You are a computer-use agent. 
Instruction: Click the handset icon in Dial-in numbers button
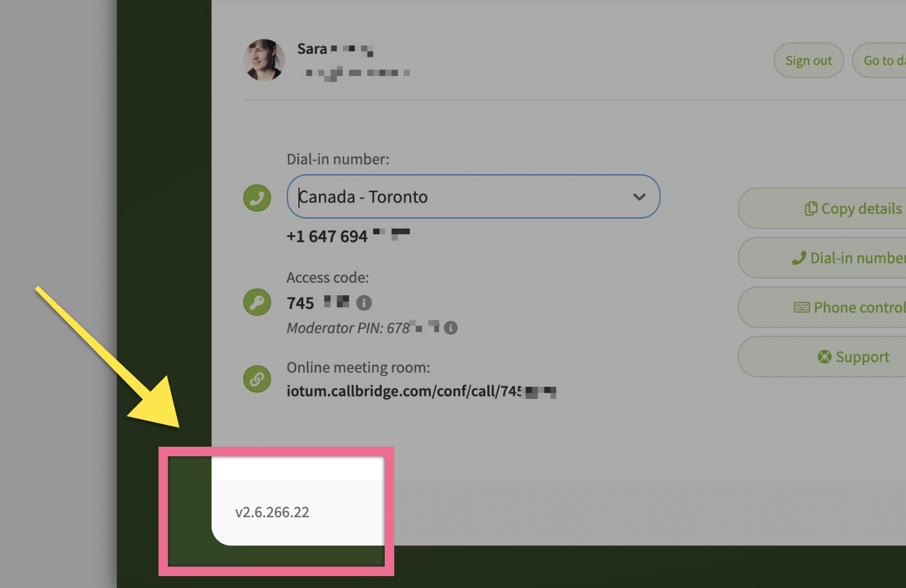click(x=799, y=258)
